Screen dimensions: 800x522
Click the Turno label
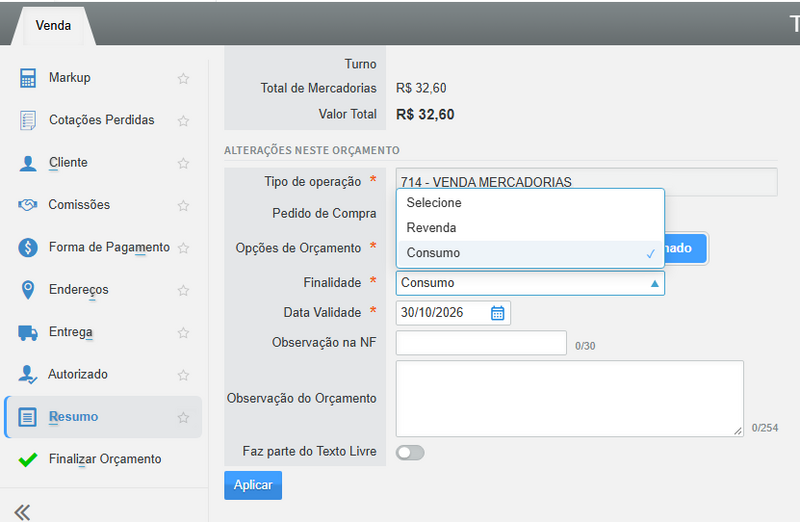point(360,64)
